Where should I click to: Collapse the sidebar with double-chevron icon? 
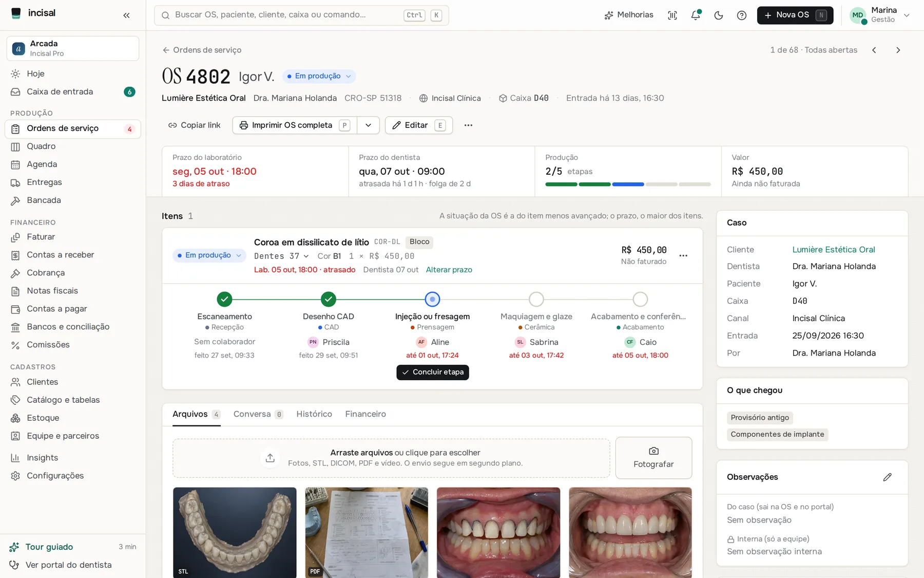pos(126,15)
